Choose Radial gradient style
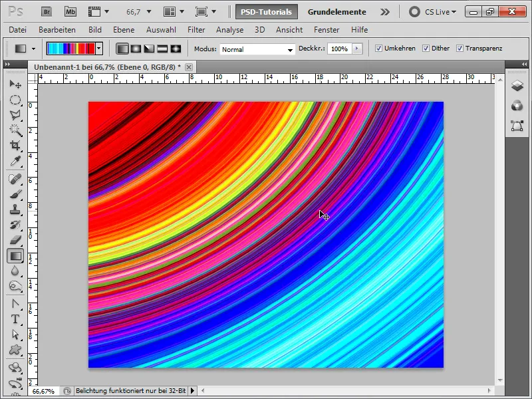This screenshot has height=399, width=532. tap(136, 49)
